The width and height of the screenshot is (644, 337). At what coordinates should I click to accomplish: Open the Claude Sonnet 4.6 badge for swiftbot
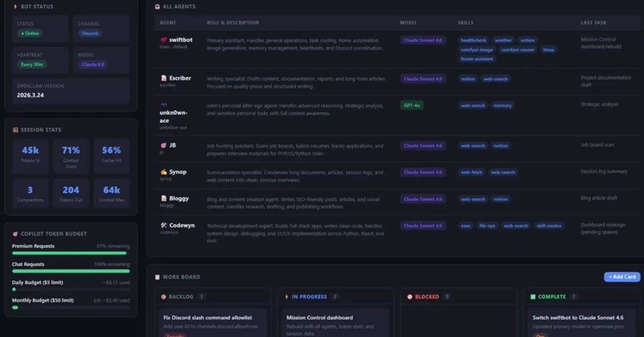[x=422, y=39]
